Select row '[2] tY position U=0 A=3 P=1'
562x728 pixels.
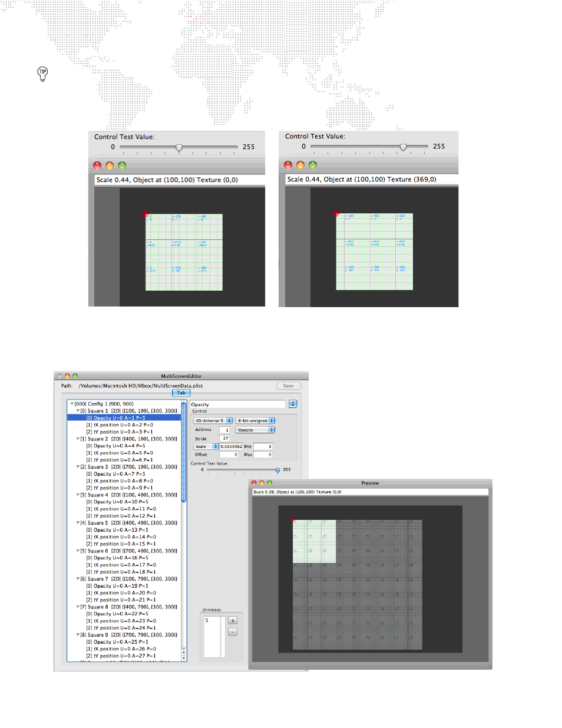[x=124, y=432]
